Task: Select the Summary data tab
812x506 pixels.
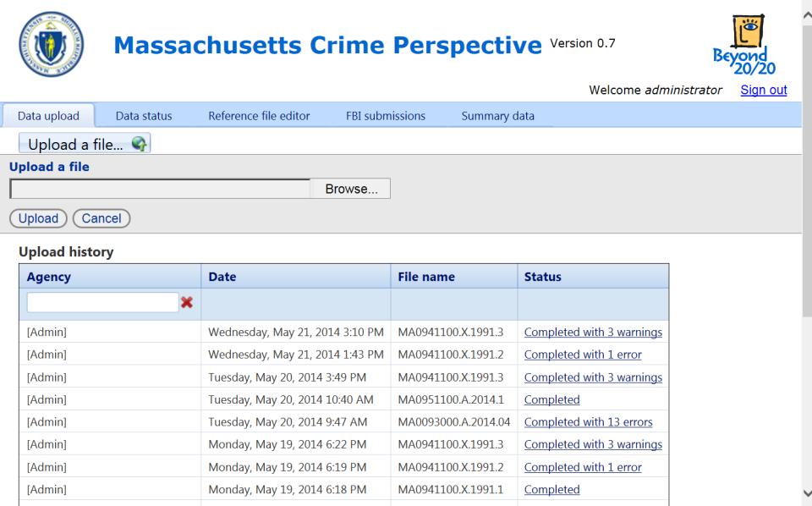Action: coord(497,116)
